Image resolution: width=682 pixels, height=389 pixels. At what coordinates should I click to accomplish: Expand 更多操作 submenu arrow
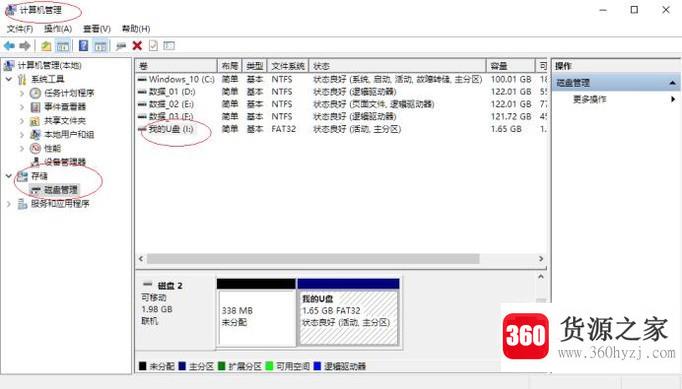click(x=673, y=99)
